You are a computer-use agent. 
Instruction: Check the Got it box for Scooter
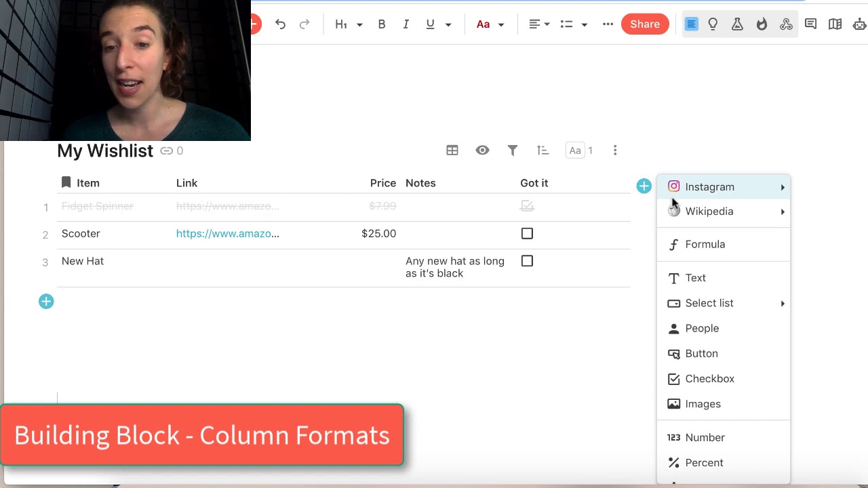527,234
